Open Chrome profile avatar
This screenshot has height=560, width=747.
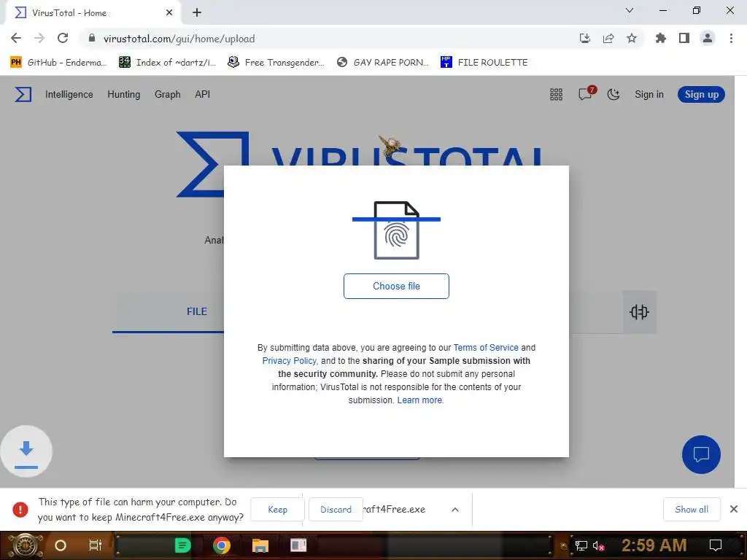708,38
